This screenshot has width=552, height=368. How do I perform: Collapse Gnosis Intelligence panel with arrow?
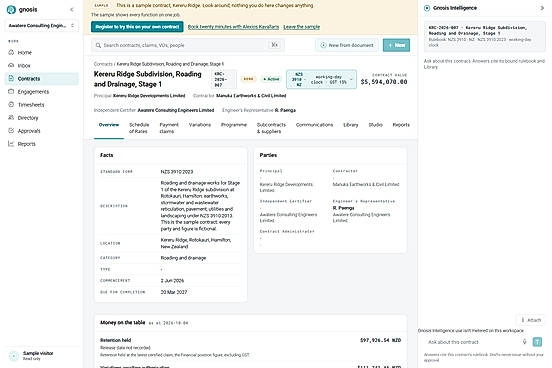pos(542,8)
